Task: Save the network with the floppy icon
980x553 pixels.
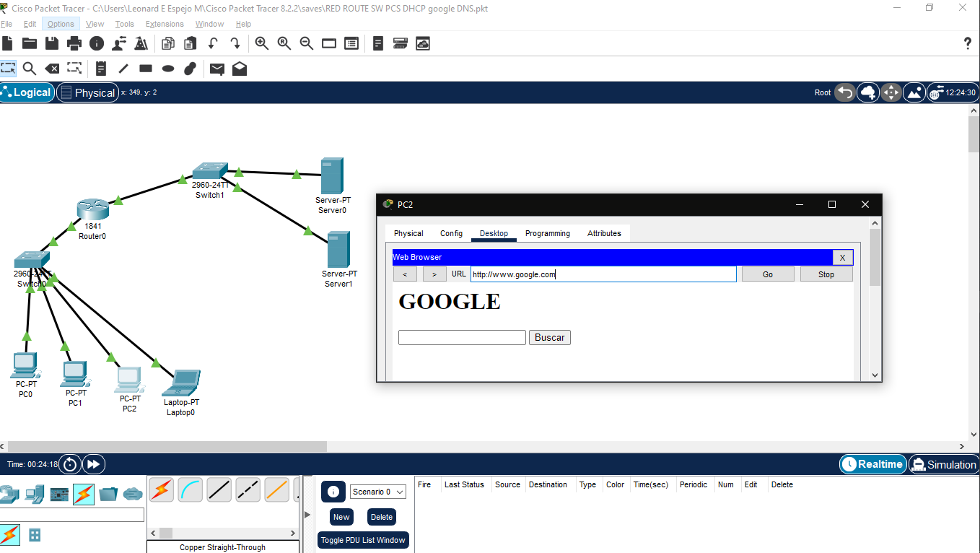Action: click(52, 43)
